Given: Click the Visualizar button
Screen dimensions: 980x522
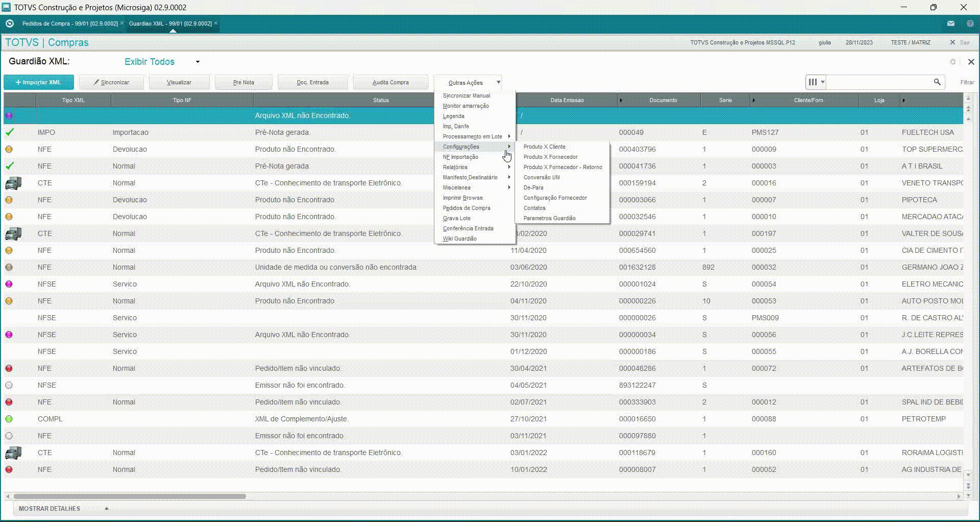Looking at the screenshot, I should pos(179,82).
